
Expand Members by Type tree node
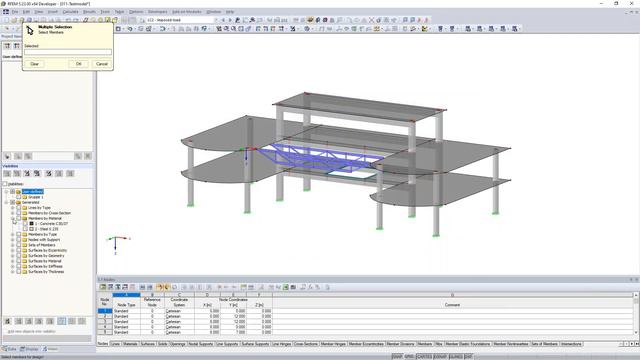tap(13, 235)
